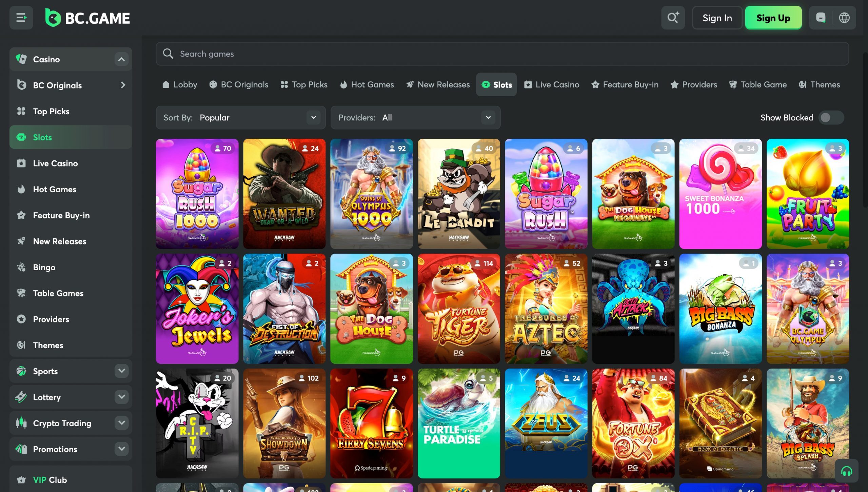This screenshot has width=868, height=492.
Task: Open the chat icon near the globe
Action: (821, 18)
